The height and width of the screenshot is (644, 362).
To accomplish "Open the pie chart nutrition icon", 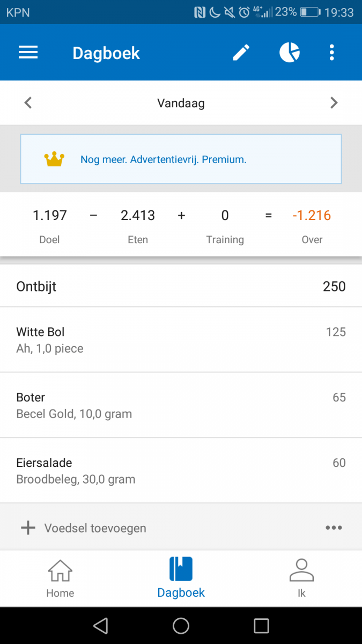I will click(290, 53).
